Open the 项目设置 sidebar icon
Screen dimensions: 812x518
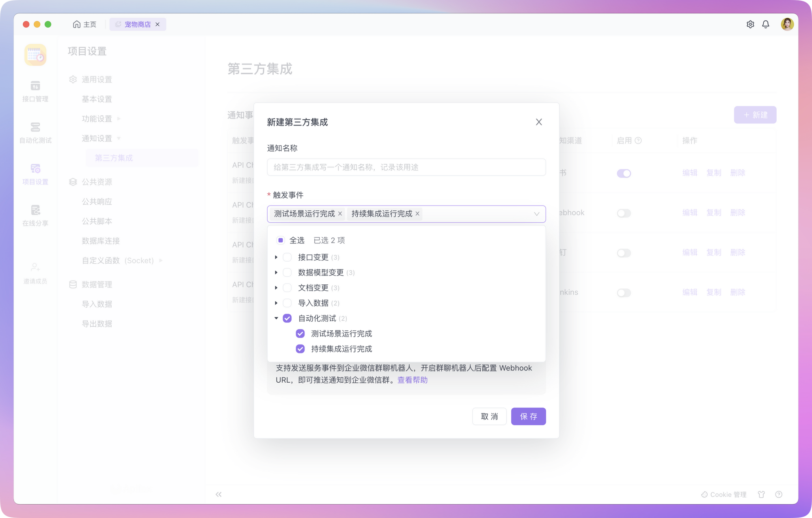coord(35,174)
